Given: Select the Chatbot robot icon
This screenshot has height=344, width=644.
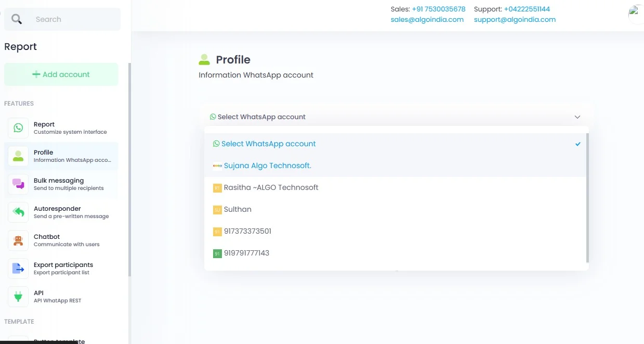Looking at the screenshot, I should coord(18,240).
